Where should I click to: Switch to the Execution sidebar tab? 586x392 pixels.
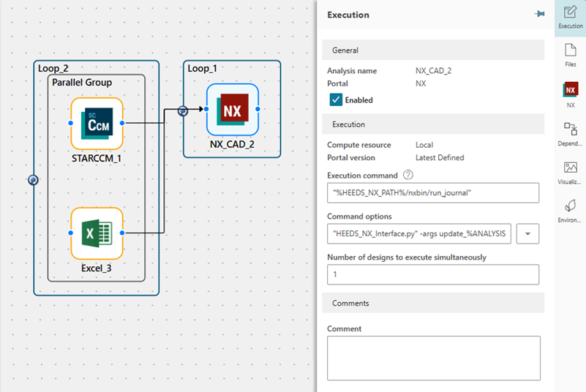point(570,16)
